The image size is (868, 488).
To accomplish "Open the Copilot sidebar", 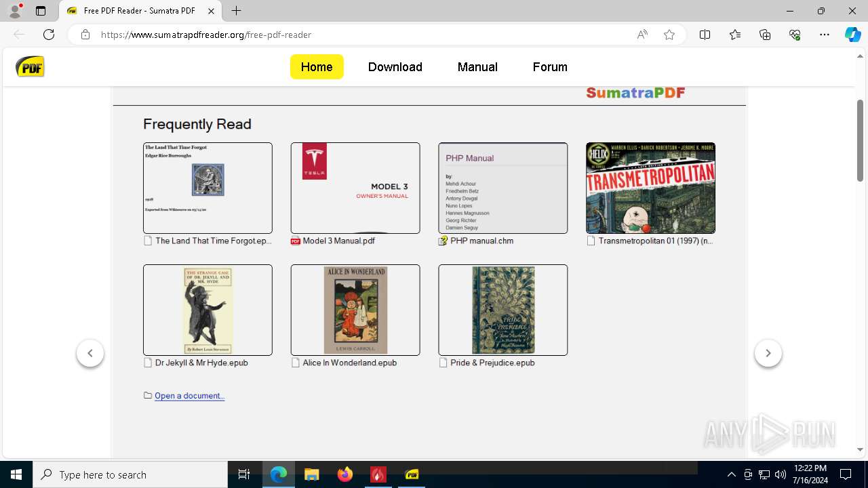I will (852, 35).
